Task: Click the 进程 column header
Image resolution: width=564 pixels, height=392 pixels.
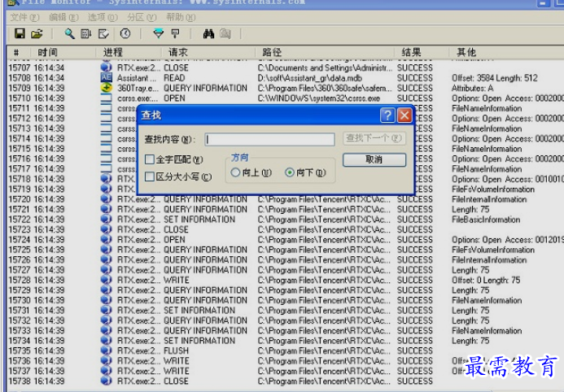Action: [x=129, y=52]
